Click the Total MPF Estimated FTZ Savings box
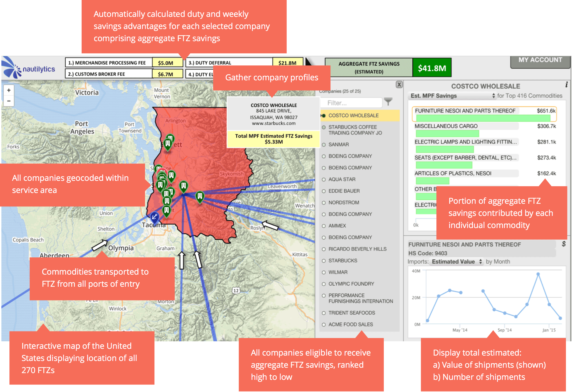Viewport: 572px width, 392px height. [273, 139]
